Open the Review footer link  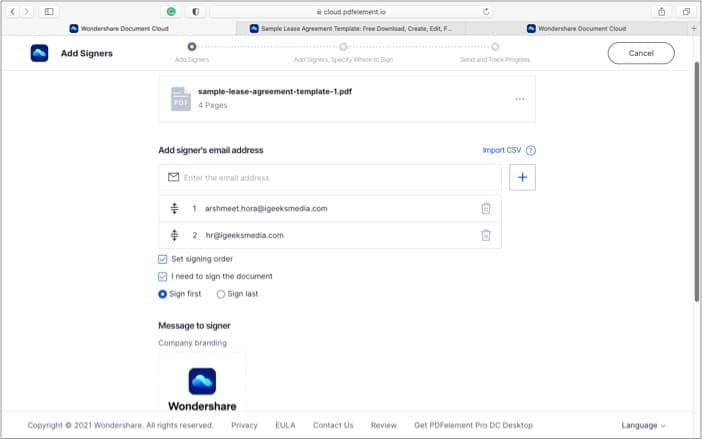[x=383, y=425]
